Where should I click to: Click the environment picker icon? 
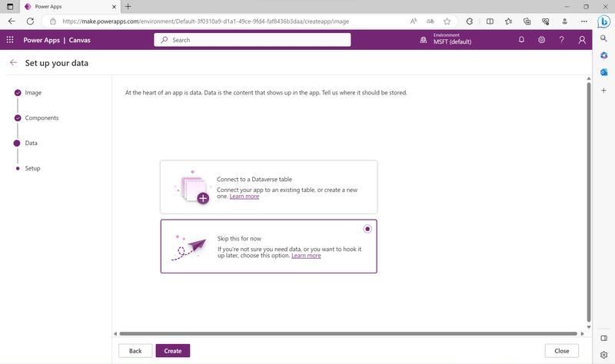pos(424,40)
